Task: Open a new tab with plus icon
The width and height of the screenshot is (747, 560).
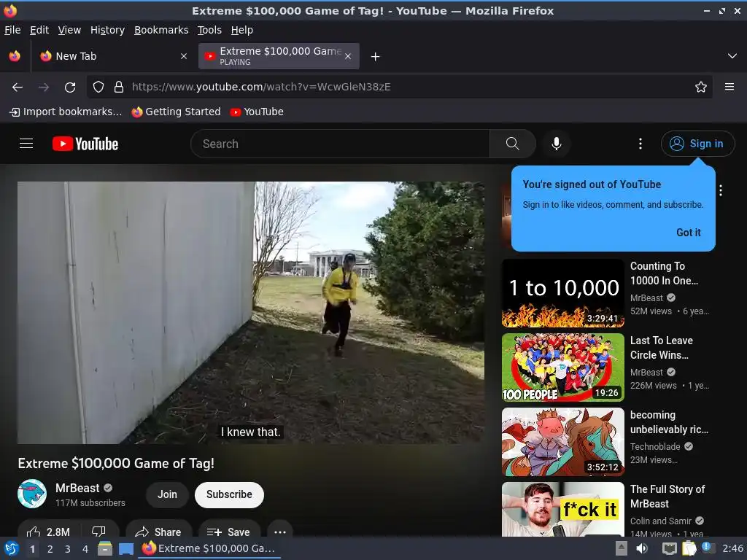Action: [375, 57]
